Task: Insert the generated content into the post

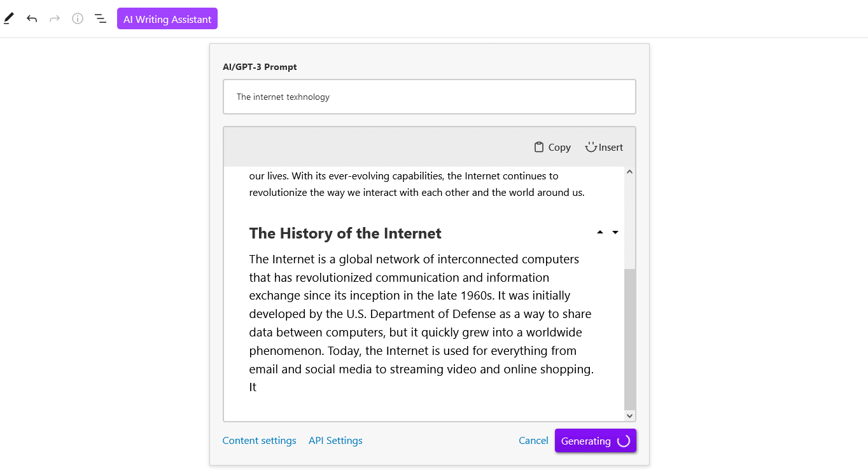Action: pos(604,148)
